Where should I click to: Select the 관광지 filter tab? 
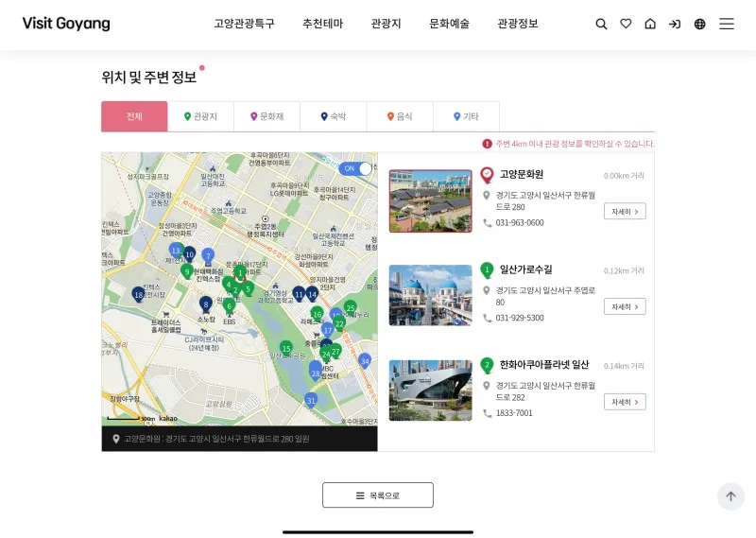(200, 116)
